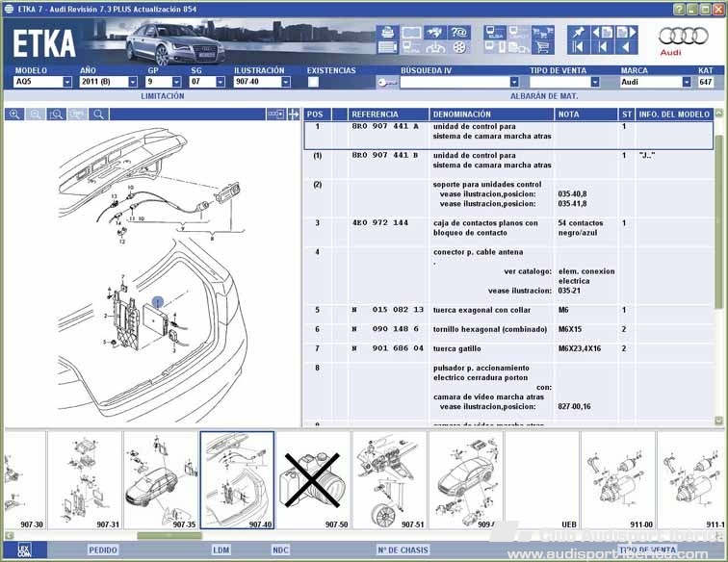The height and width of the screenshot is (562, 728).
Task: Select thumbnail 907-35
Action: [x=161, y=480]
